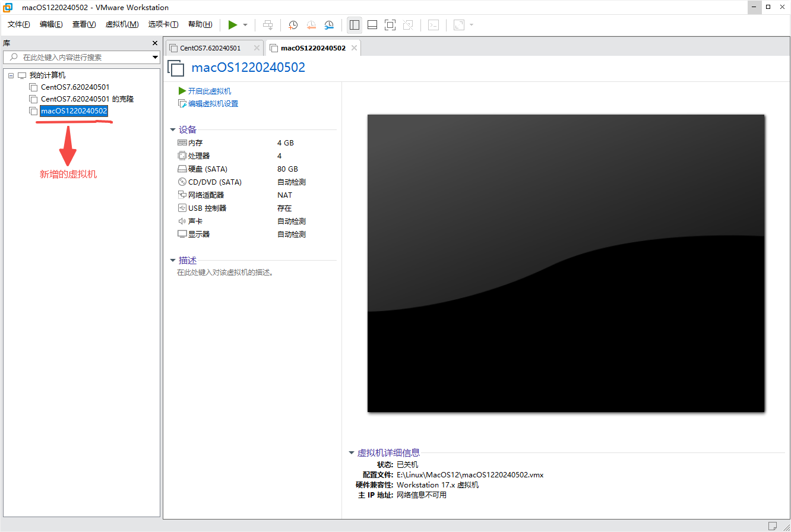Switch to the CentOS7.620240501 tab
The width and height of the screenshot is (791, 532).
click(211, 47)
